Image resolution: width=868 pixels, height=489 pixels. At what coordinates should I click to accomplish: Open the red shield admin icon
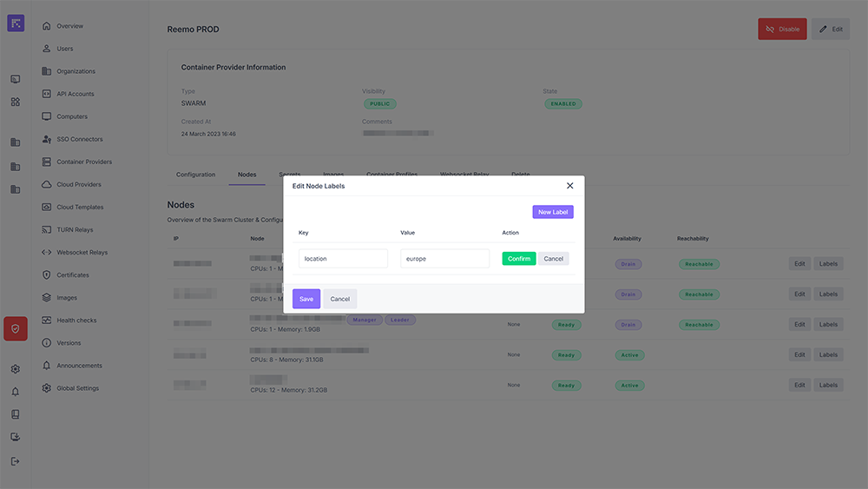[x=16, y=328]
